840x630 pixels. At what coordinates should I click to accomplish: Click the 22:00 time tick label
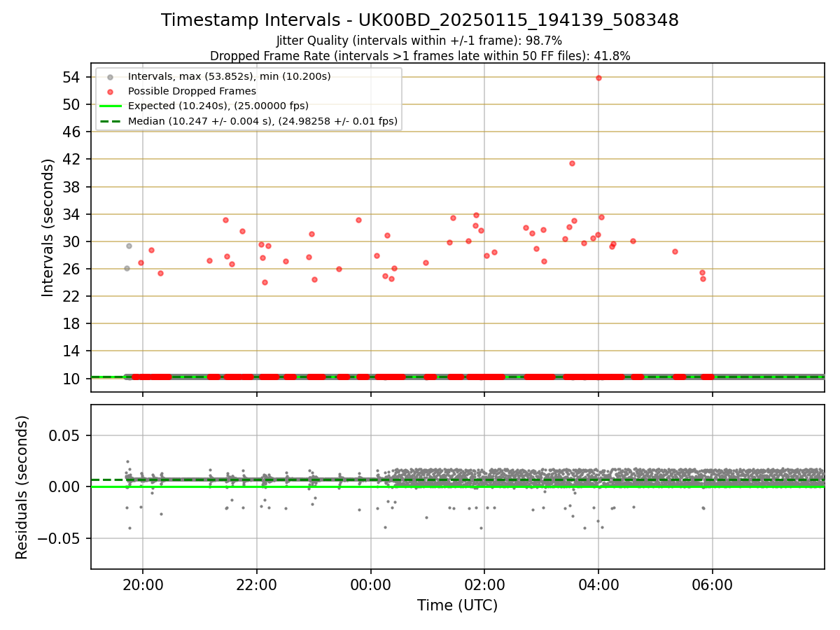tap(257, 584)
